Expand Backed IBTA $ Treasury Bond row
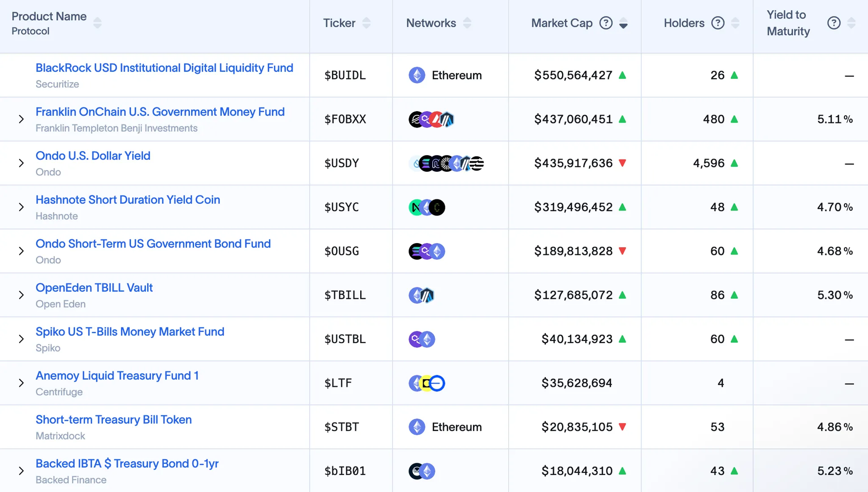 [x=21, y=471]
